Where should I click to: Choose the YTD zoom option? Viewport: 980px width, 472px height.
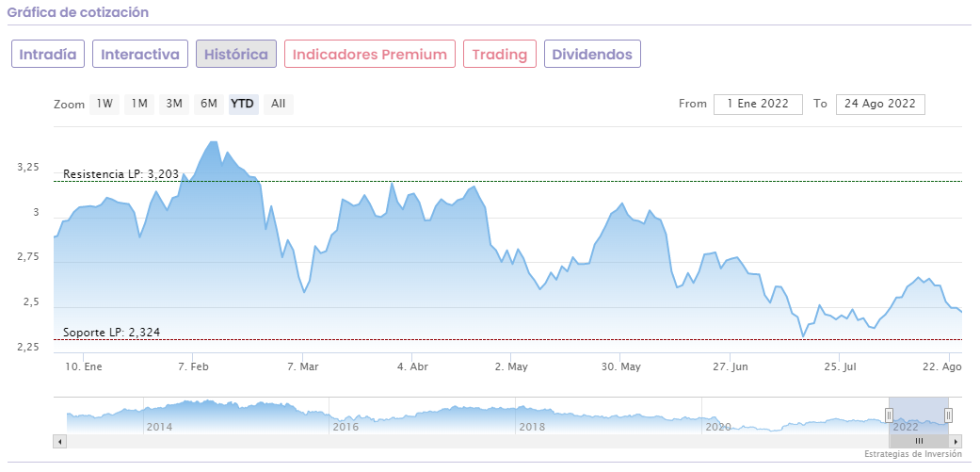click(x=243, y=104)
